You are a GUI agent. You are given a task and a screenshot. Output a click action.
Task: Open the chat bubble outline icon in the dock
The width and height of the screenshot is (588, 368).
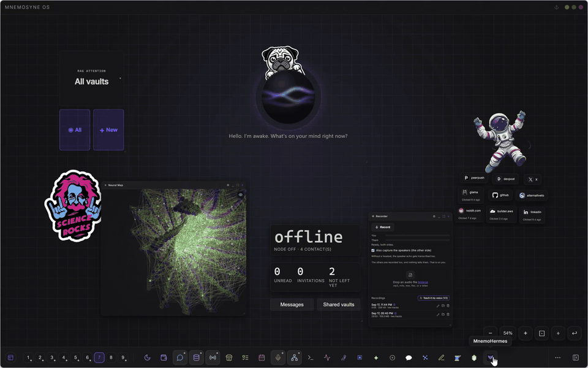(180, 358)
